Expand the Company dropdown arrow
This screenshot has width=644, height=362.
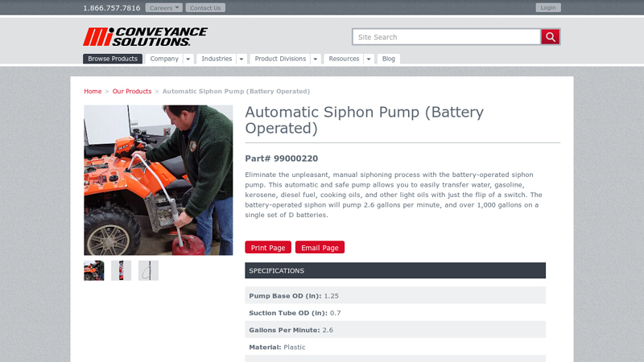[x=188, y=59]
